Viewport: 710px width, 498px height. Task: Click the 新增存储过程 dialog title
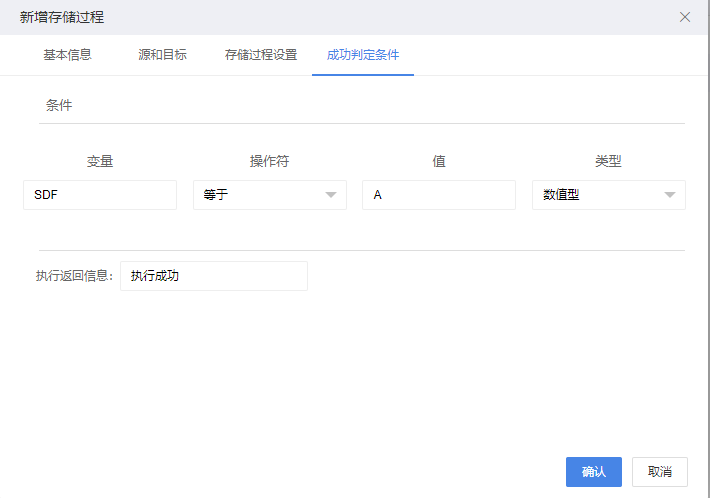[x=62, y=17]
